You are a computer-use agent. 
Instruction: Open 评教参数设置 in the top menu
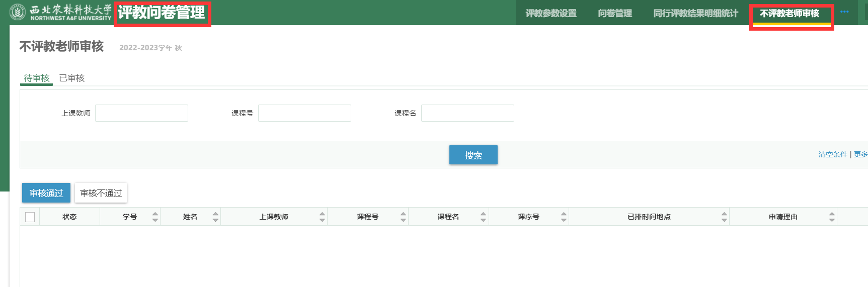(x=551, y=14)
